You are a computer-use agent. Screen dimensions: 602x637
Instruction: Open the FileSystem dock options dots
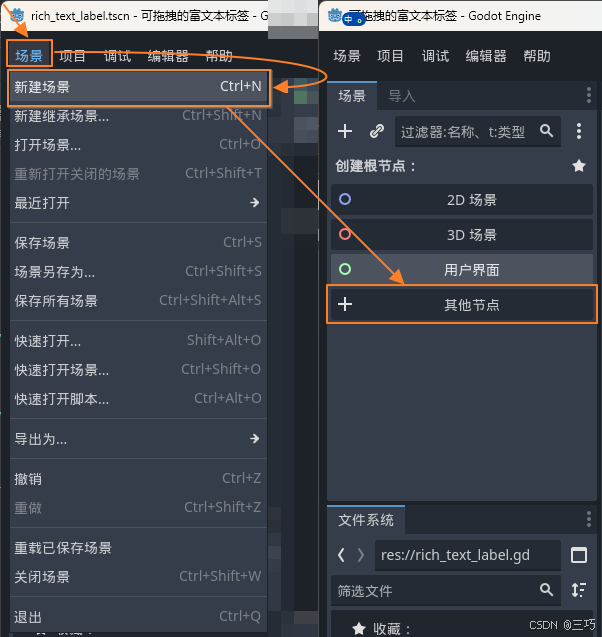click(589, 519)
